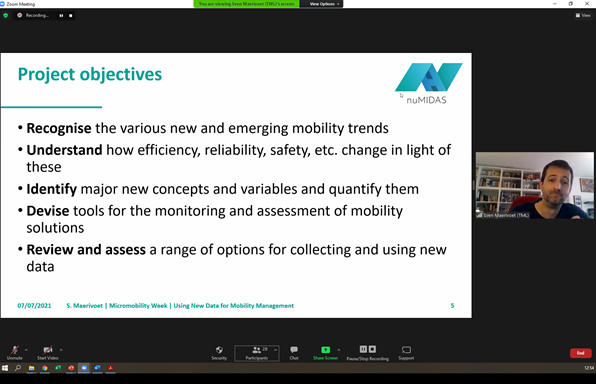Pause recording via top-left indicator
This screenshot has height=384, width=596.
pyautogui.click(x=61, y=16)
